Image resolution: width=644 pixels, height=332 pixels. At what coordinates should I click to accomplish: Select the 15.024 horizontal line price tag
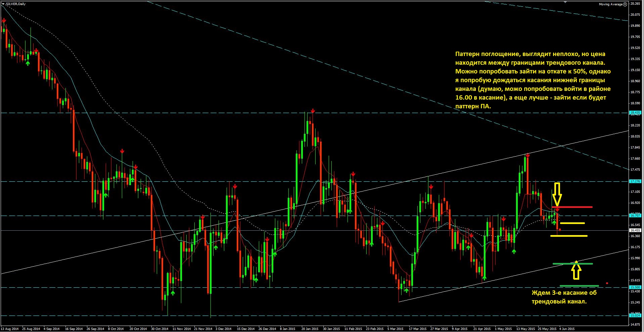[635, 315]
